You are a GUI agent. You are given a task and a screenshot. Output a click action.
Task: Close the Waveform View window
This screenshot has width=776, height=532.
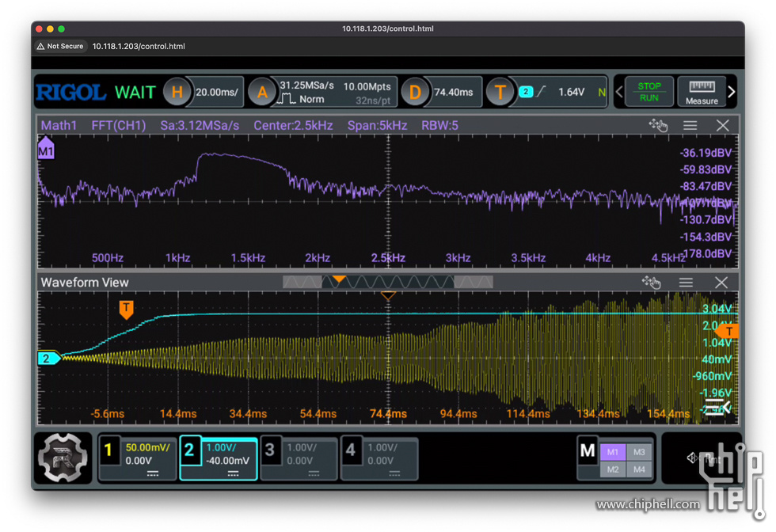[x=721, y=282]
